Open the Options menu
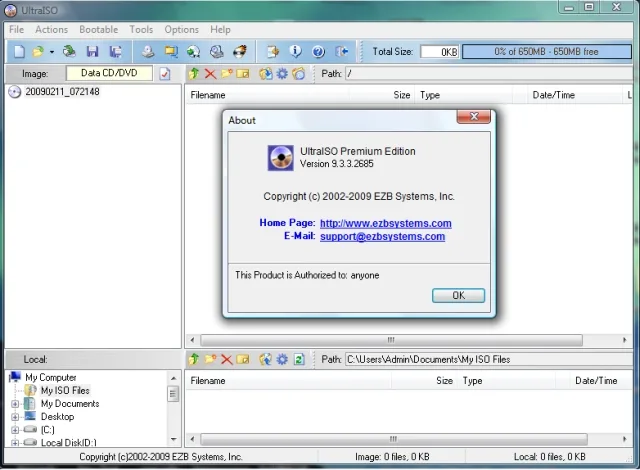This screenshot has height=470, width=640. pyautogui.click(x=182, y=29)
